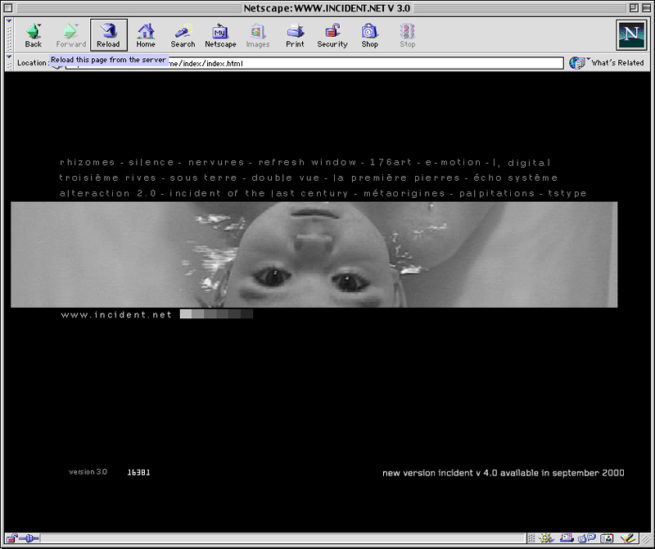Open Security info from the toolbar

click(332, 35)
